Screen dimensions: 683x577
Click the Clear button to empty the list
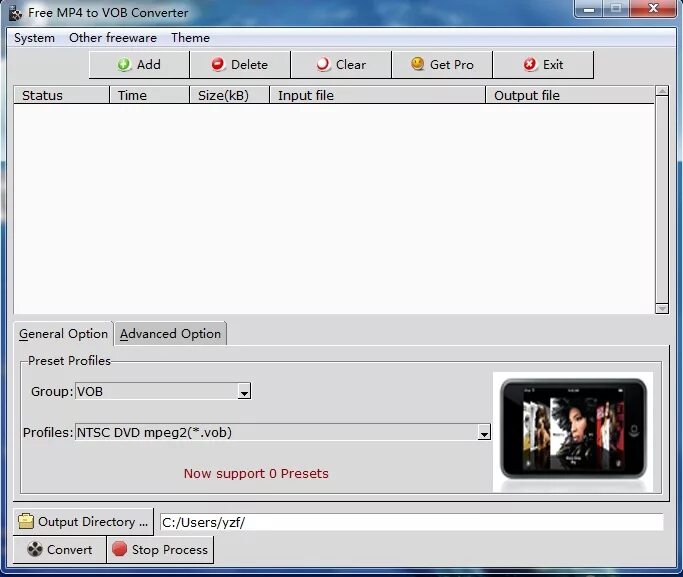click(x=341, y=65)
